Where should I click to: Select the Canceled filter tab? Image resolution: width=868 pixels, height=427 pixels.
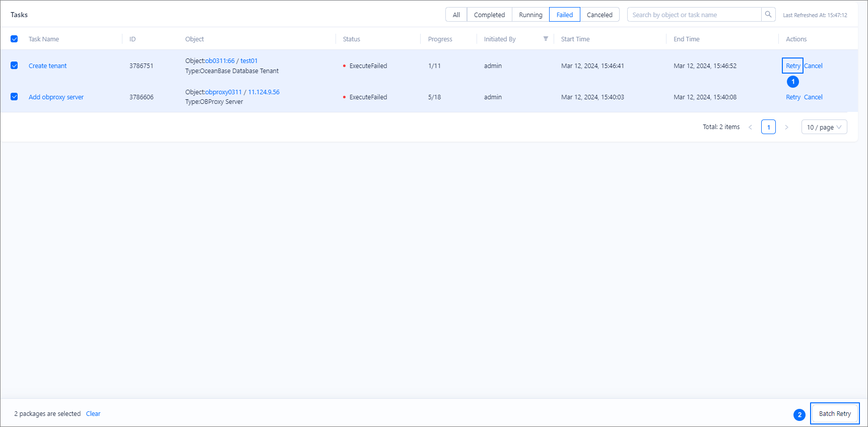pos(599,15)
